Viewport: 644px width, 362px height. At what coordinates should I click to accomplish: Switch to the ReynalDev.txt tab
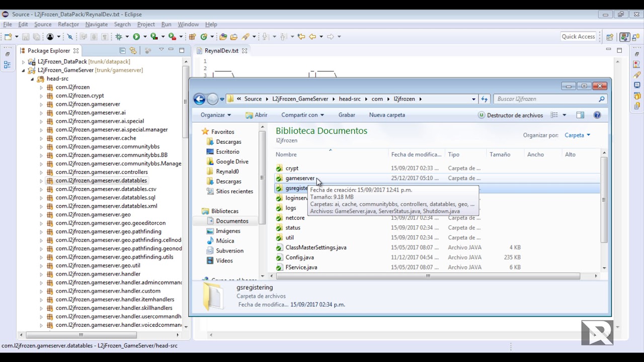221,51
